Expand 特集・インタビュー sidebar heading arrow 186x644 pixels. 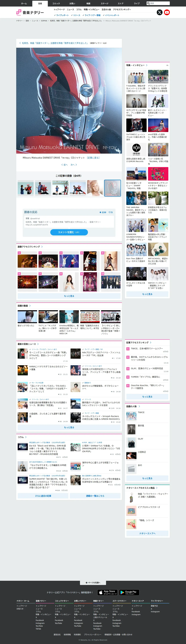(147, 65)
